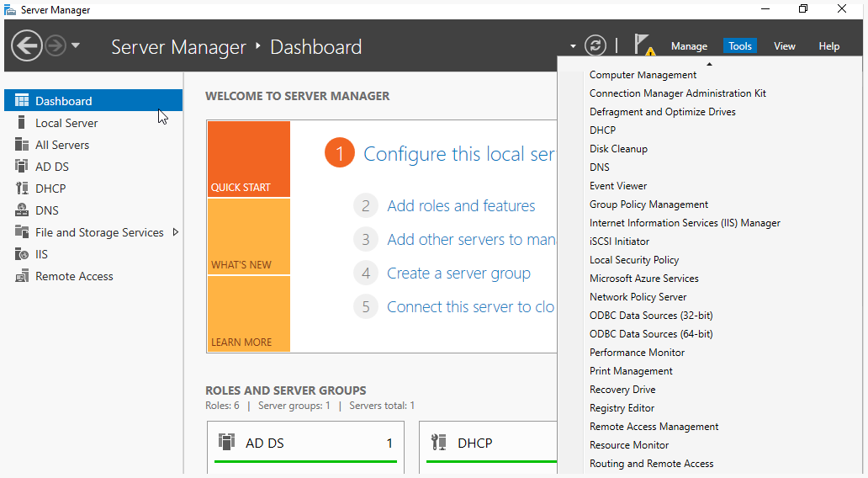Click the Remote Access sidebar icon
Screen dimensions: 868x478
click(22, 276)
